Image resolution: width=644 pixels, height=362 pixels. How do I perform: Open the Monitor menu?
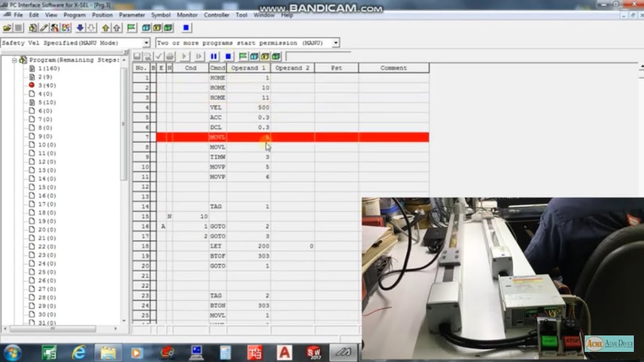click(x=187, y=15)
